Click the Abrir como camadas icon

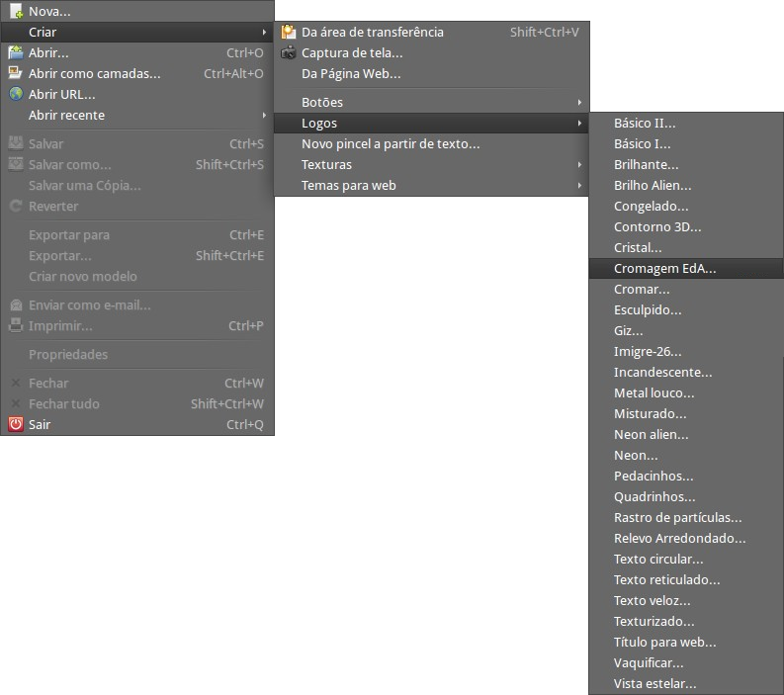(x=16, y=73)
